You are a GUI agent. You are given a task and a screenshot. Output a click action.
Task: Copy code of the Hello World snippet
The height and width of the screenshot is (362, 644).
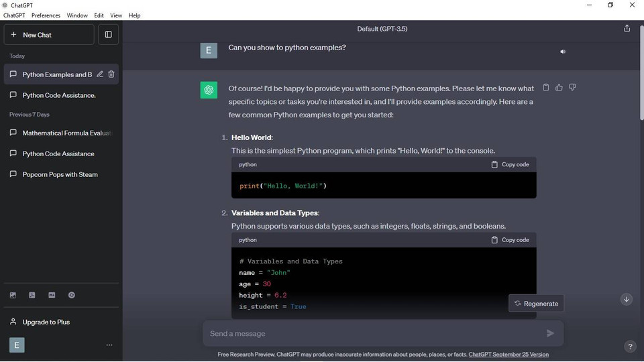(x=510, y=164)
